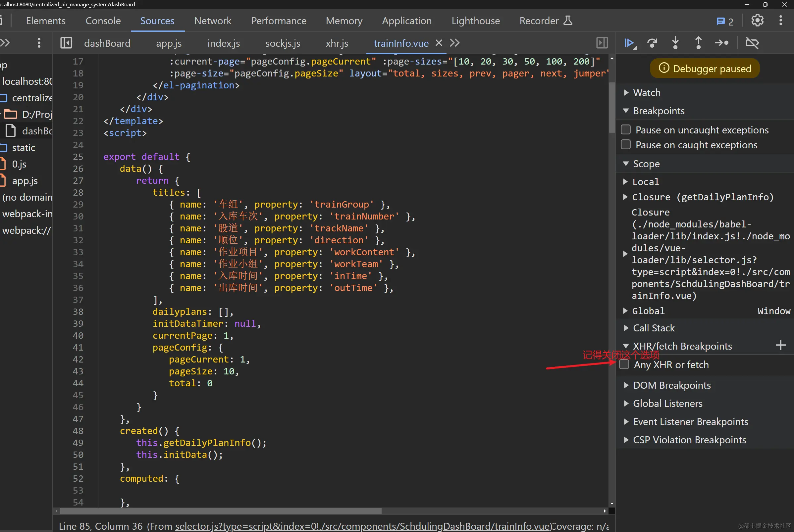Enable Pause on caught exceptions

(x=626, y=145)
